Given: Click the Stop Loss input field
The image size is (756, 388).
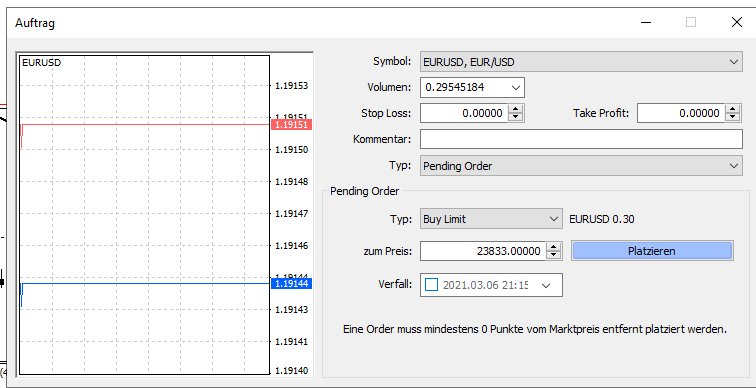Looking at the screenshot, I should pos(464,113).
